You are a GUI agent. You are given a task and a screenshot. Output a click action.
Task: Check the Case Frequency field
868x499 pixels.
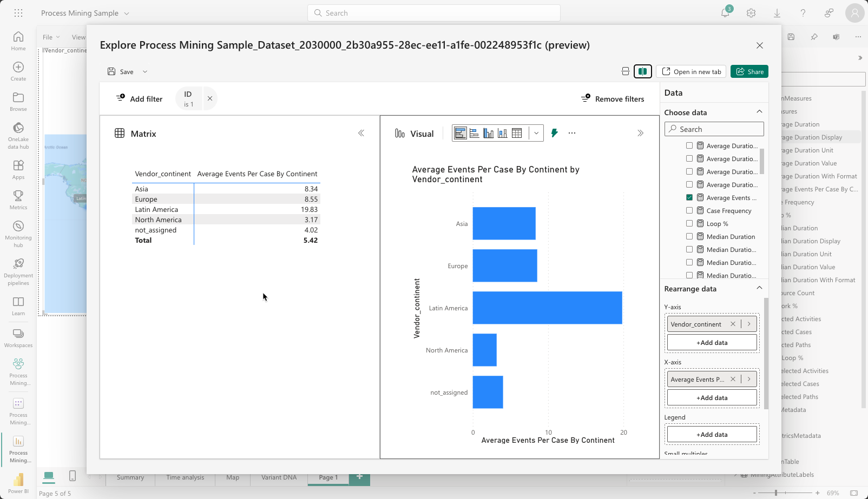[689, 210]
